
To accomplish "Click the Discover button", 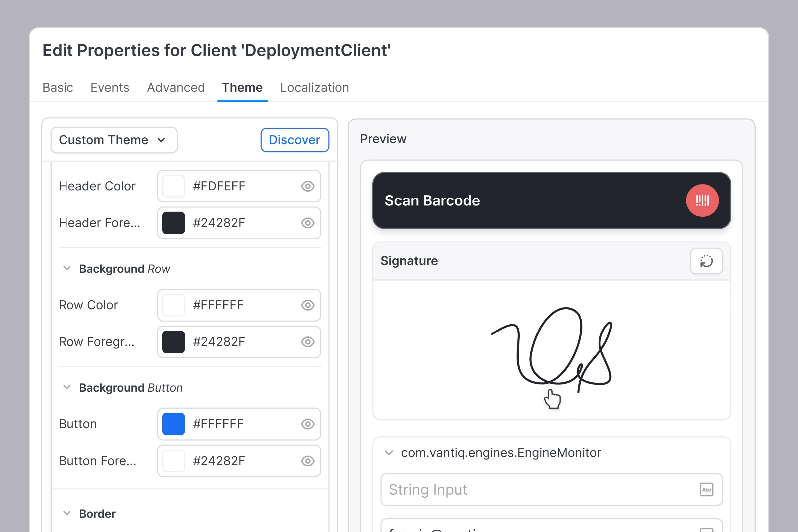I will pyautogui.click(x=294, y=140).
